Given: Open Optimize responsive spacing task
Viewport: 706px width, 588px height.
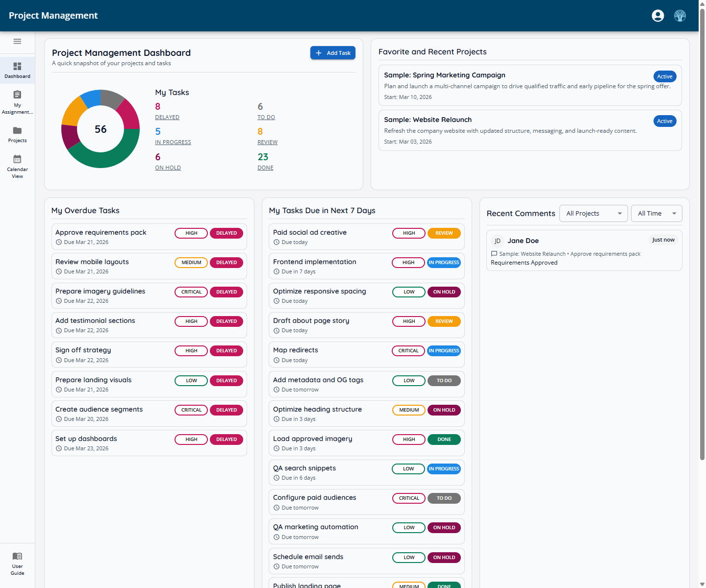Looking at the screenshot, I should coord(367,295).
